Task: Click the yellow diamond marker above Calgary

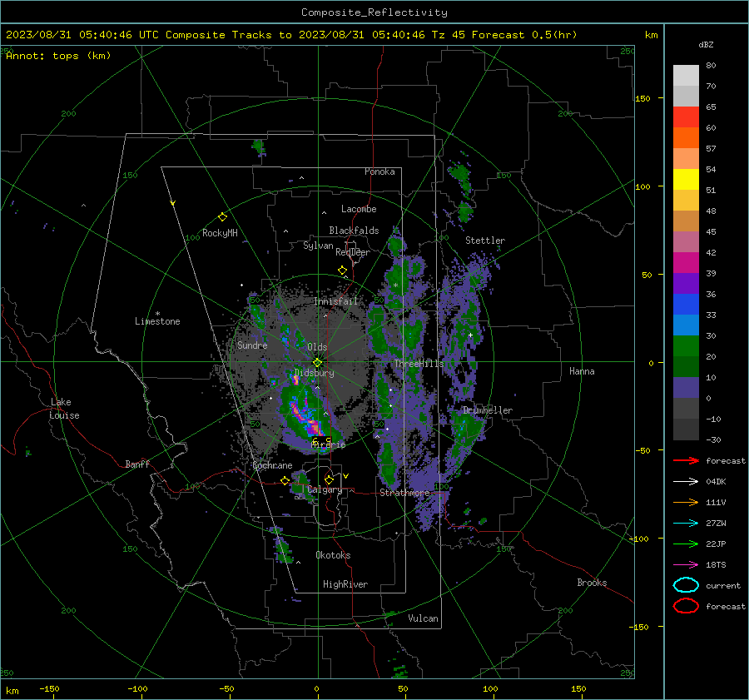Action: (x=329, y=479)
